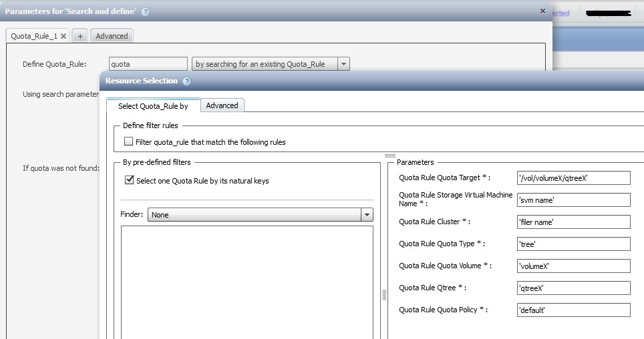Click help icon next to Resource Selection
The height and width of the screenshot is (339, 644).
coord(186,81)
